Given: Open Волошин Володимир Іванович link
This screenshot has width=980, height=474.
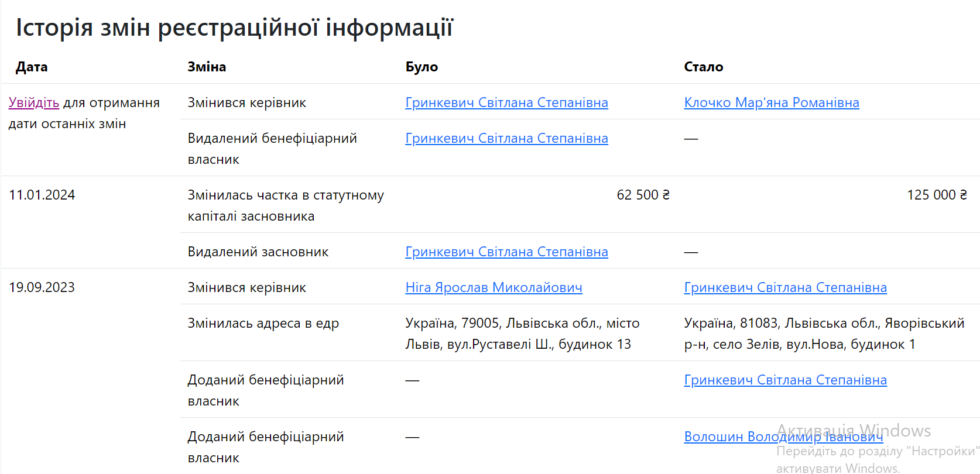Looking at the screenshot, I should (x=783, y=437).
